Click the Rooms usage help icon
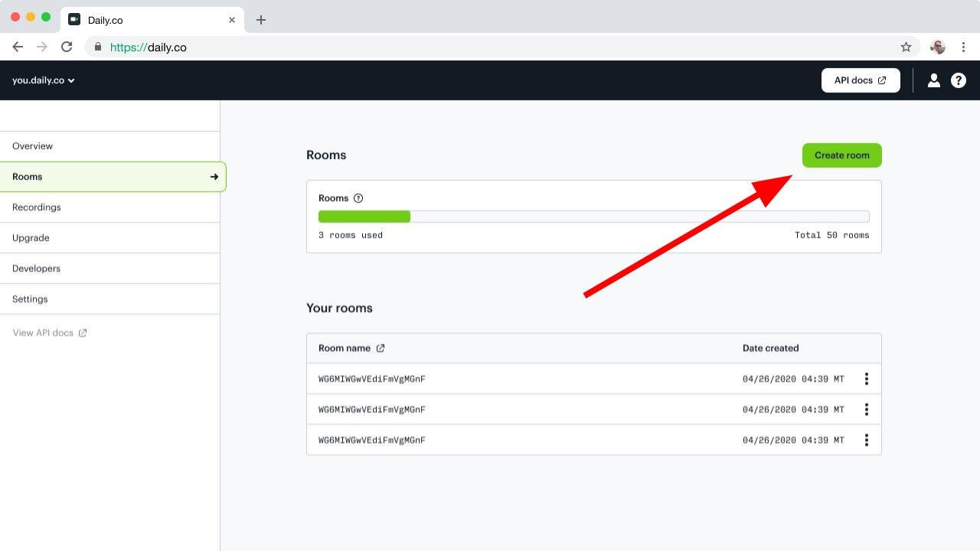980x551 pixels. [358, 198]
